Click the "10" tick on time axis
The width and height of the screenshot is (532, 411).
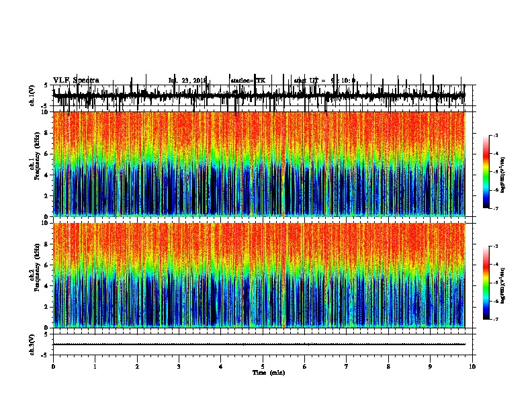tap(472, 367)
